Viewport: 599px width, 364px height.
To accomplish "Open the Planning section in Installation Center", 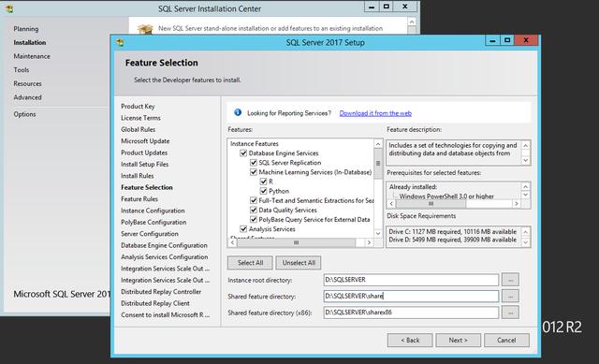I will click(x=26, y=29).
